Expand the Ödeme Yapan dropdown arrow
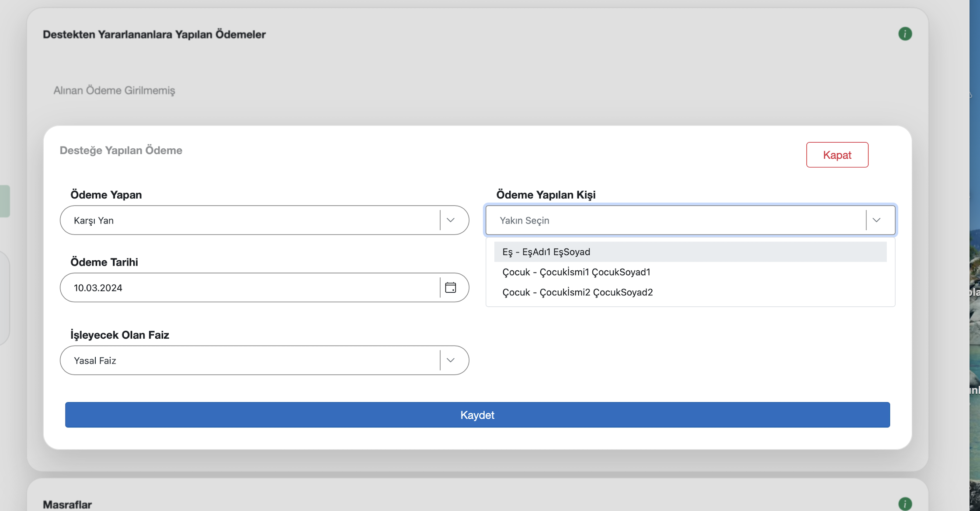980x511 pixels. 450,220
